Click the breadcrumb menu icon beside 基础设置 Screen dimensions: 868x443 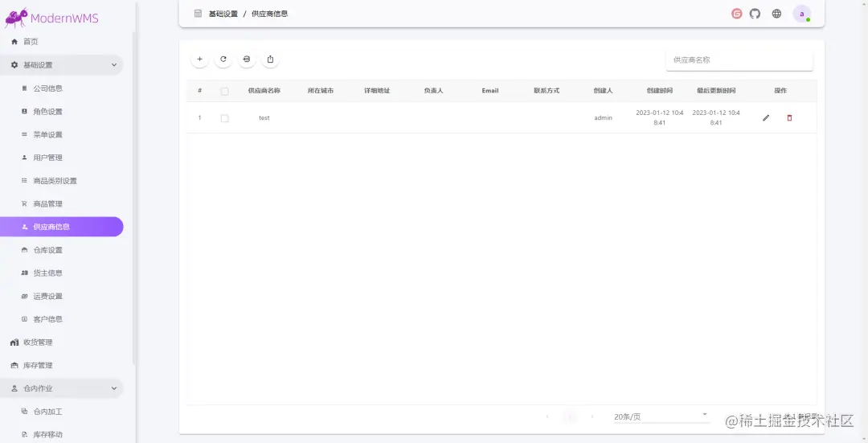[x=198, y=14]
